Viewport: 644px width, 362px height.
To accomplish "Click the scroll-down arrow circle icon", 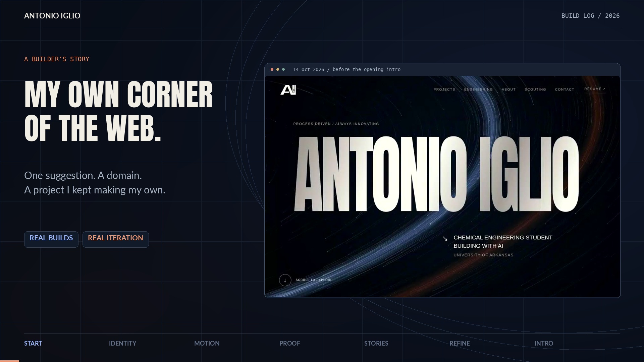I will [285, 280].
